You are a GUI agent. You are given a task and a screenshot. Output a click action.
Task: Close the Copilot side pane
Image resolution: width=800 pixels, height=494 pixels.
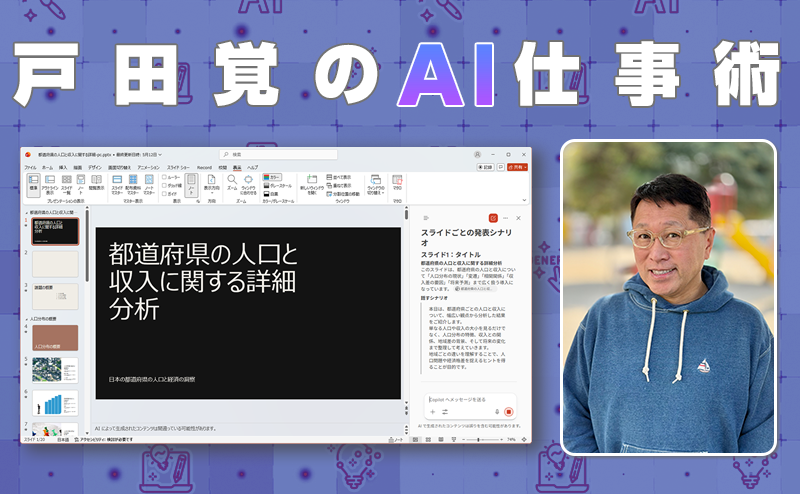518,218
